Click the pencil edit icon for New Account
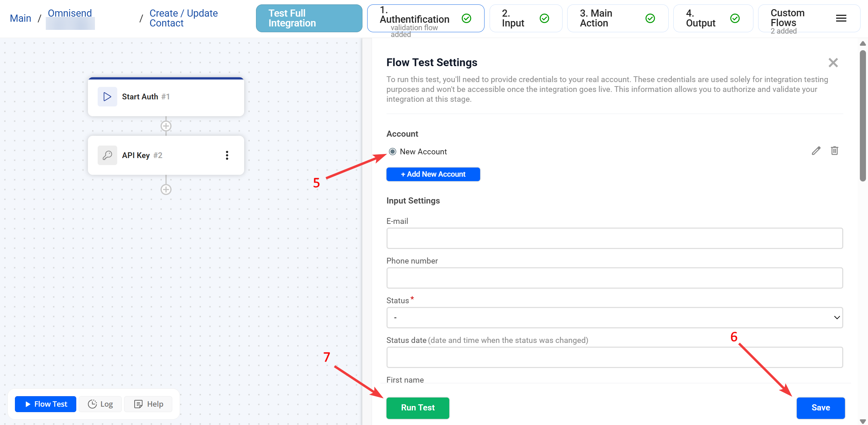Screen dimensions: 868x425 816,151
